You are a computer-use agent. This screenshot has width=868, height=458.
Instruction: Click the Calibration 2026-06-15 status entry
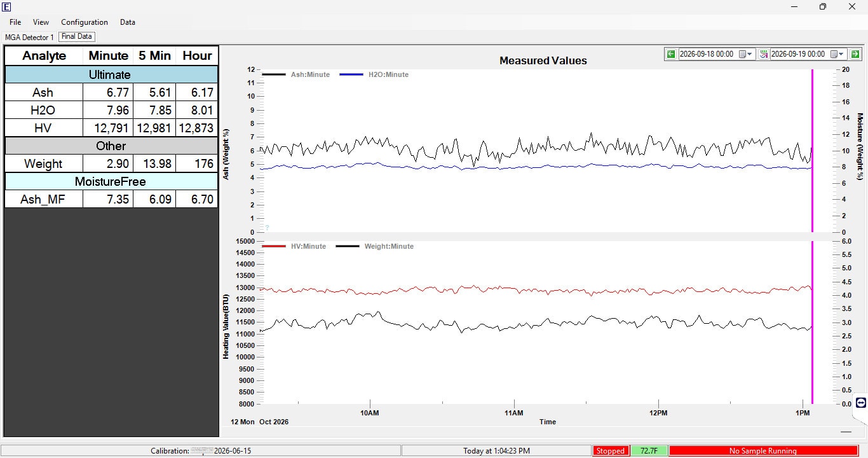201,451
